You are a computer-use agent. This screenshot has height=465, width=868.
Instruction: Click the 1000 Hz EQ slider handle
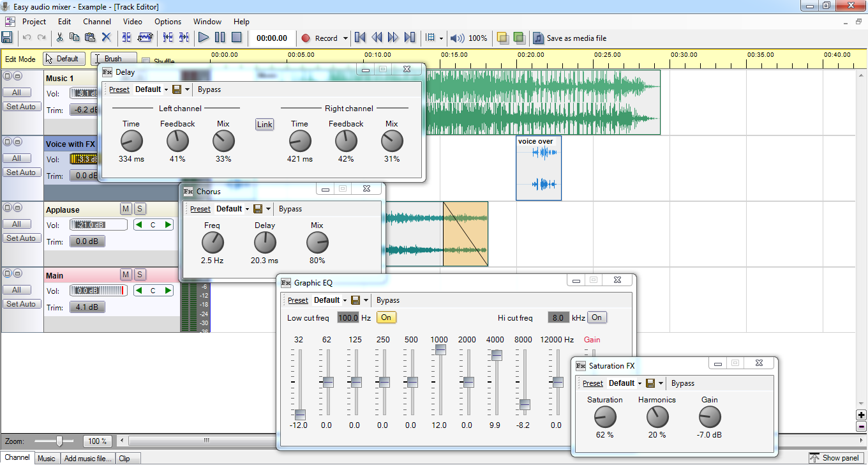[x=440, y=350]
